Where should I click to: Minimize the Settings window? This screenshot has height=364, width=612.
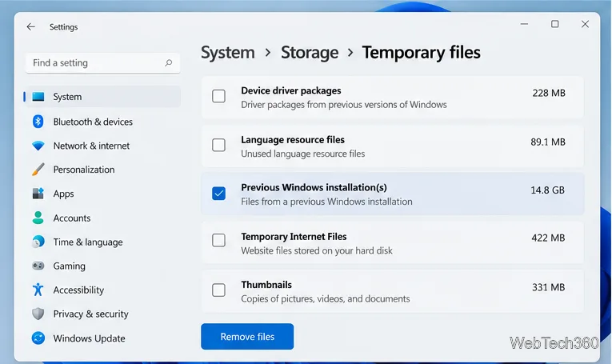pyautogui.click(x=524, y=24)
